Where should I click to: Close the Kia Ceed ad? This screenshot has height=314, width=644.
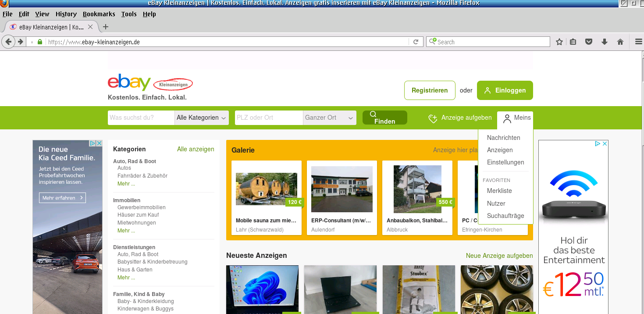99,143
